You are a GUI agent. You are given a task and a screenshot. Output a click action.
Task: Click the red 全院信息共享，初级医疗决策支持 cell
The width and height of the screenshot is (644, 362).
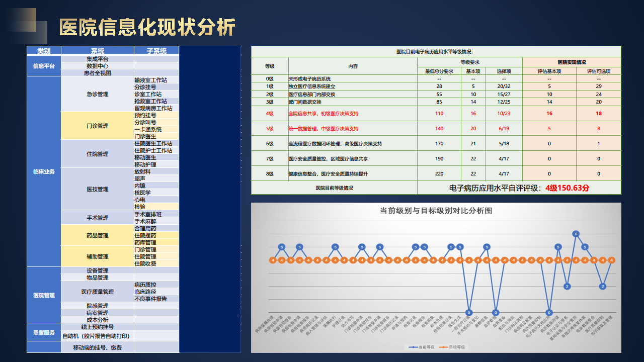(x=353, y=113)
